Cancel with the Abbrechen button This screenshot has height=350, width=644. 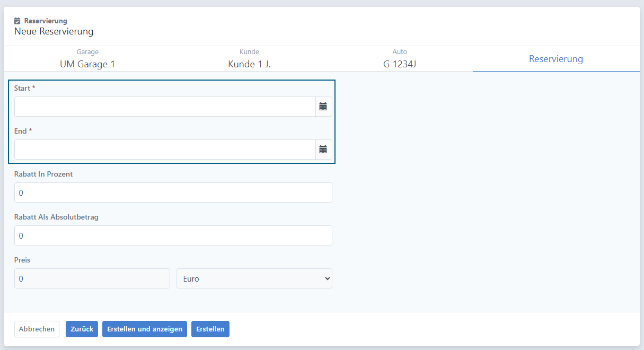click(37, 329)
